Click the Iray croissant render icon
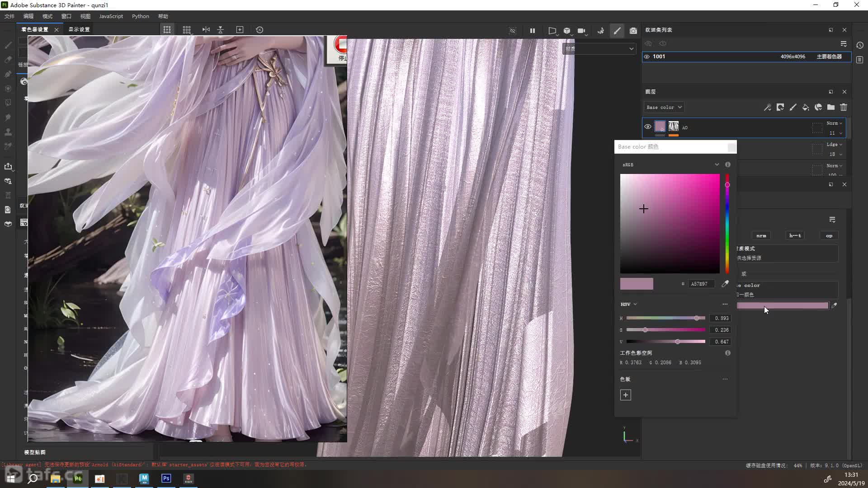 click(601, 31)
